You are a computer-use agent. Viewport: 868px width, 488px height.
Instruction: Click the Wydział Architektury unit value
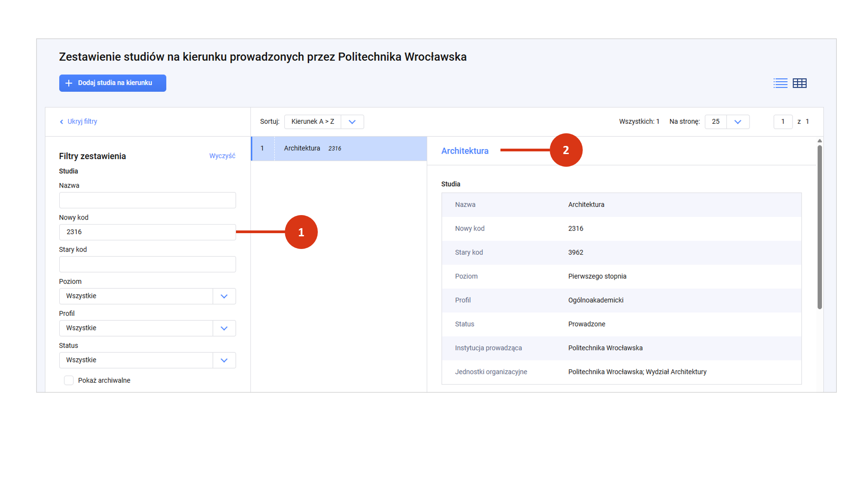(676, 372)
